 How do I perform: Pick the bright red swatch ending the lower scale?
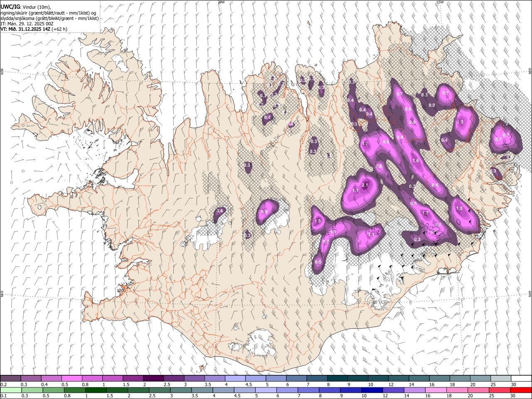(520, 390)
